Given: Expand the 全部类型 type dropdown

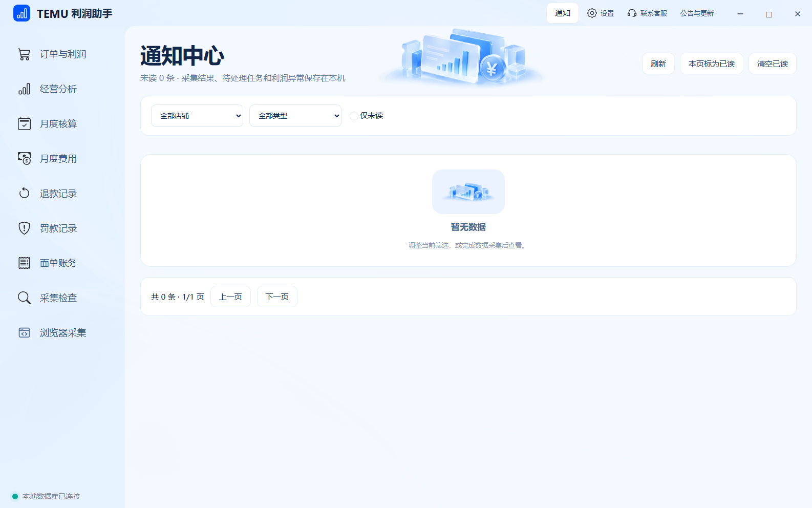Looking at the screenshot, I should (295, 116).
